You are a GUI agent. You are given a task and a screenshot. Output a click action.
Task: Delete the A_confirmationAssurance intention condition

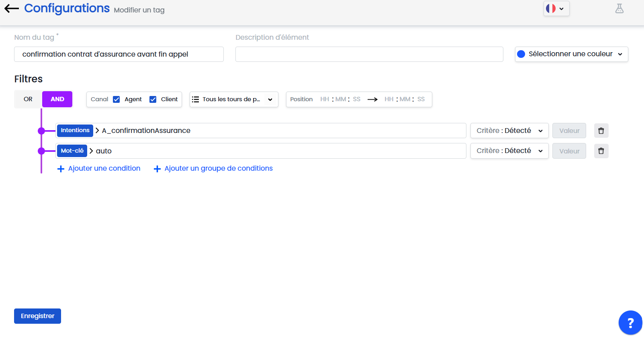coord(601,131)
